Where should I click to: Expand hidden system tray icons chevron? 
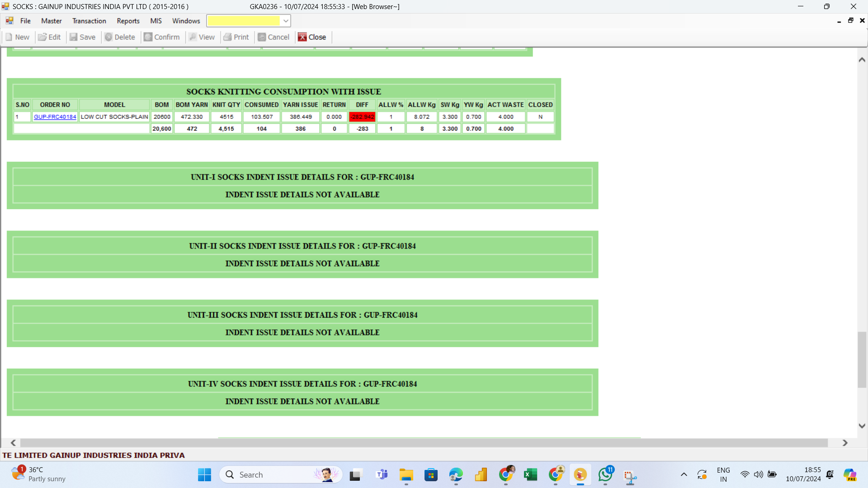click(684, 474)
